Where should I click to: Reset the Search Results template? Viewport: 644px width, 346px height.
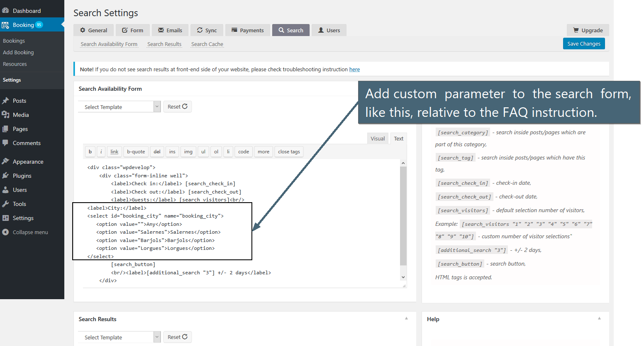(178, 337)
